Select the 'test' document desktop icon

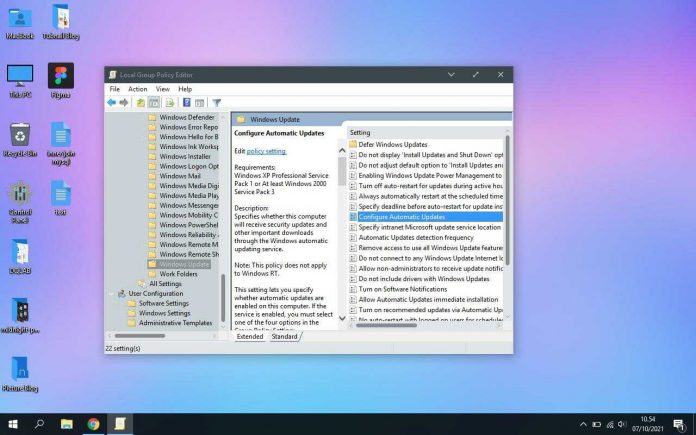[x=61, y=198]
